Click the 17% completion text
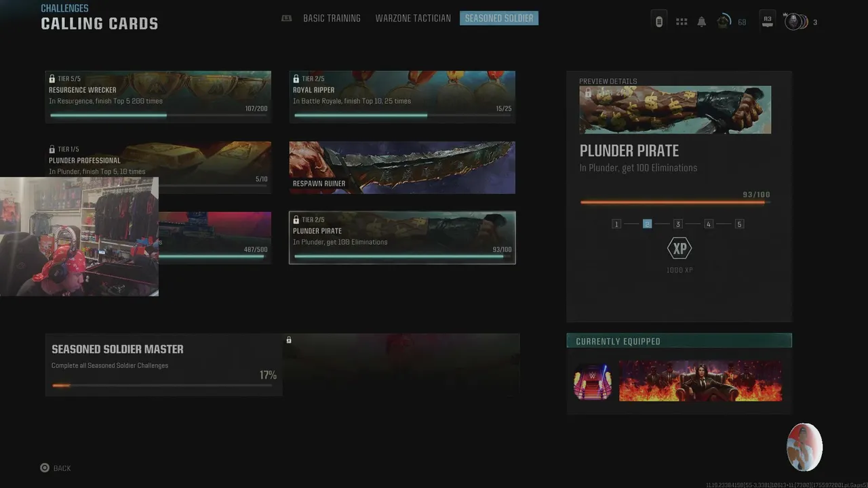The height and width of the screenshot is (488, 868). coord(268,375)
